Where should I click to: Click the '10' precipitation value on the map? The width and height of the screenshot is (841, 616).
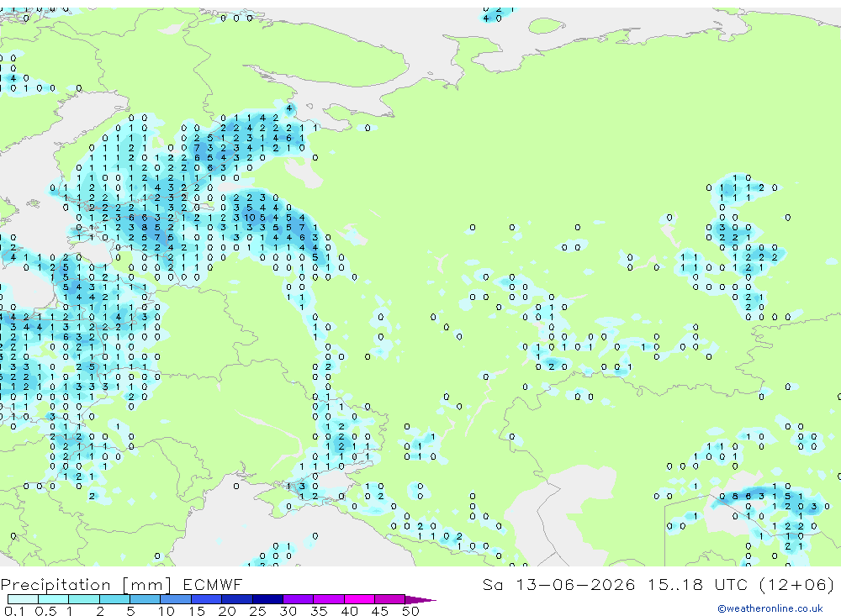[x=250, y=218]
